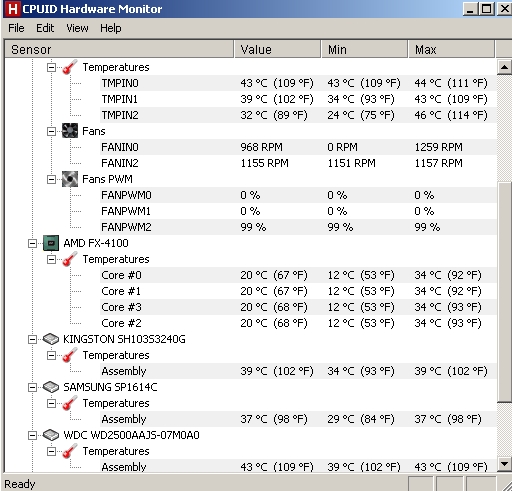
Task: Select the TMPIN2 sensor row
Action: pos(298,115)
